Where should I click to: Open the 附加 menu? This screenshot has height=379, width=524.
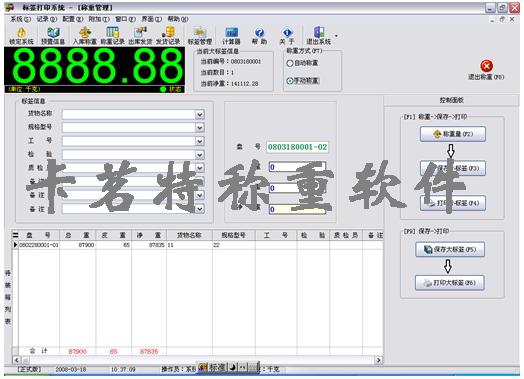[x=99, y=19]
